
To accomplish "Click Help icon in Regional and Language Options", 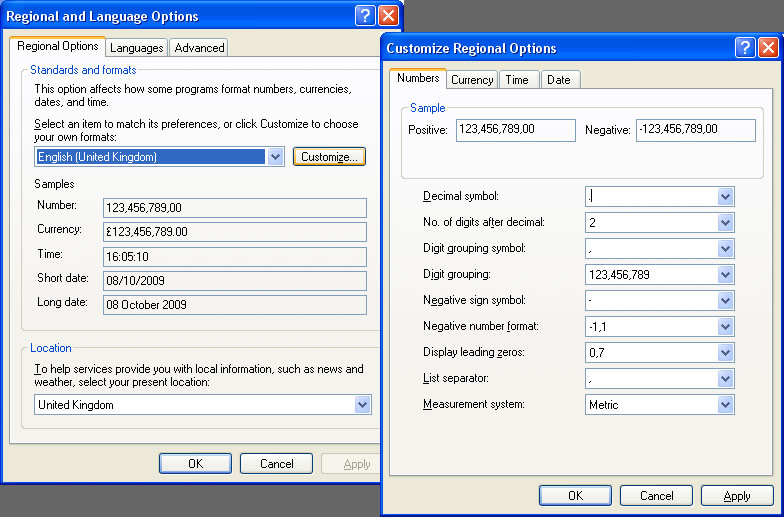I will click(x=366, y=16).
